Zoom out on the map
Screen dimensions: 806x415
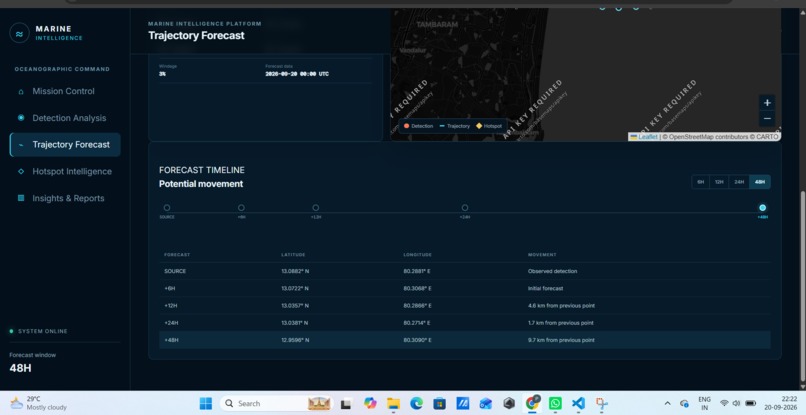coord(767,118)
